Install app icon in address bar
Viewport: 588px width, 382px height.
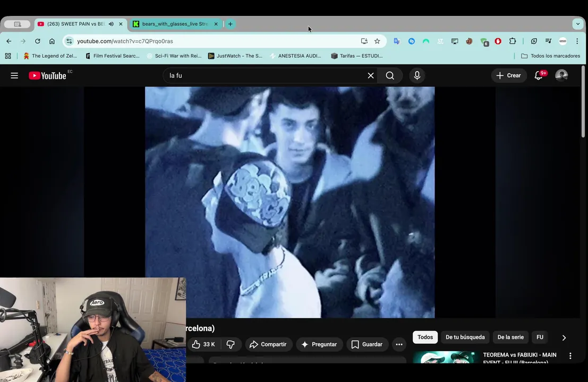[364, 41]
